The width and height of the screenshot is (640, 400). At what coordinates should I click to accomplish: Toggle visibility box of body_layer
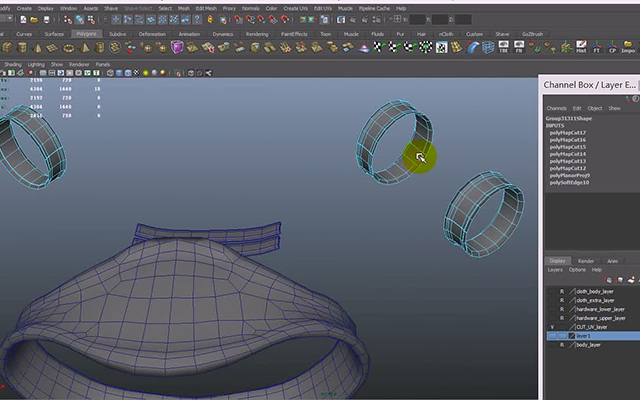pyautogui.click(x=552, y=345)
